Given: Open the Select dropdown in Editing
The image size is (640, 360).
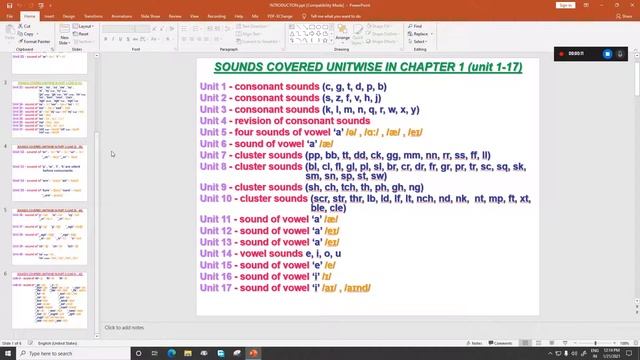Looking at the screenshot, I should pos(417,42).
